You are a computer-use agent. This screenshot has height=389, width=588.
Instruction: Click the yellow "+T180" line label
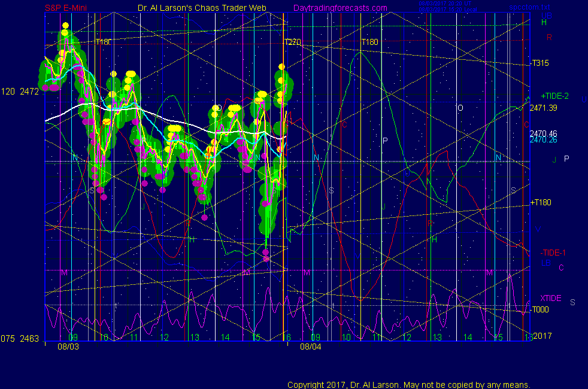point(541,203)
